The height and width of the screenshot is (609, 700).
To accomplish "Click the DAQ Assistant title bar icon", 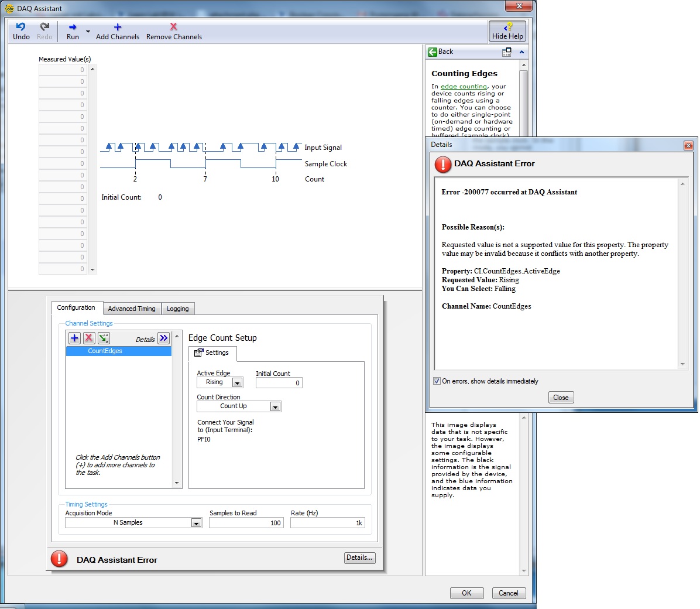I will (x=9, y=8).
